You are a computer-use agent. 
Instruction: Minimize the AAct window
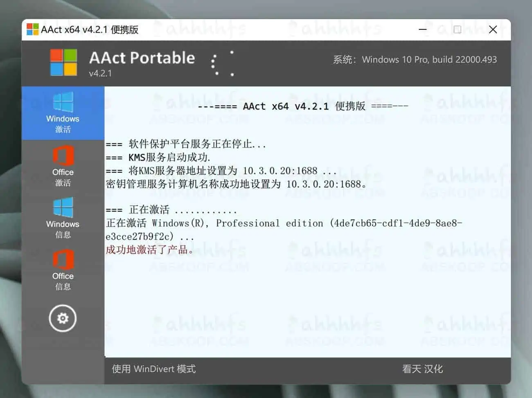tap(422, 29)
